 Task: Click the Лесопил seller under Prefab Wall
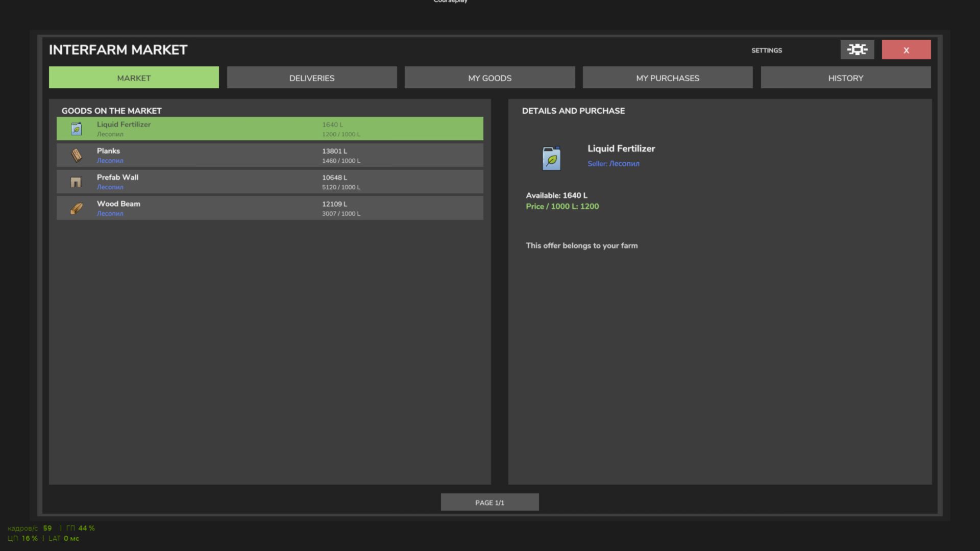(x=110, y=187)
